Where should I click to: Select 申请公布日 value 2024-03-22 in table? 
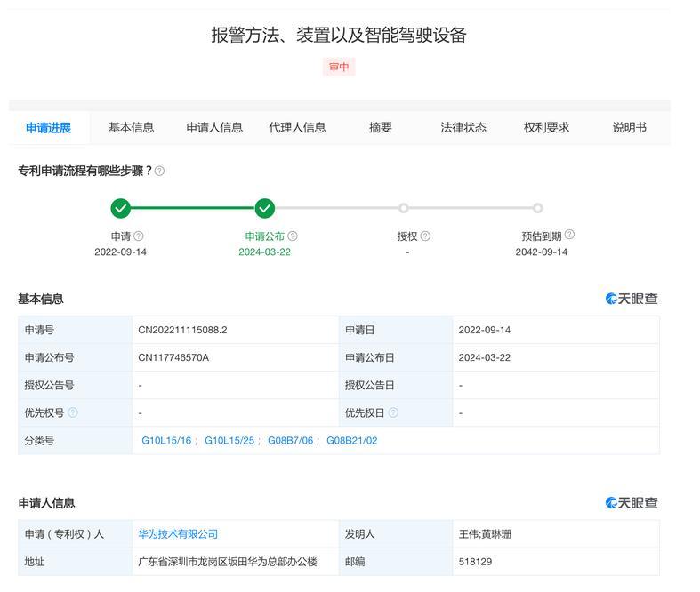click(485, 358)
